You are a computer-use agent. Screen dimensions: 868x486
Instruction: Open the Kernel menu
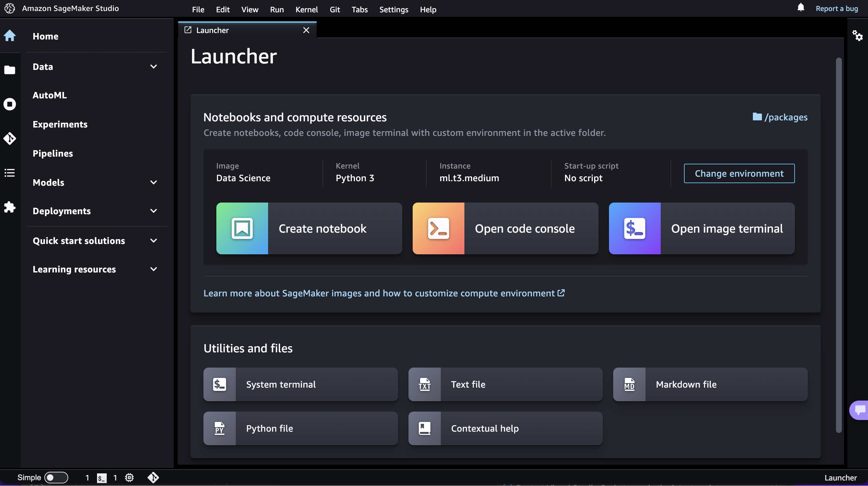coord(307,8)
